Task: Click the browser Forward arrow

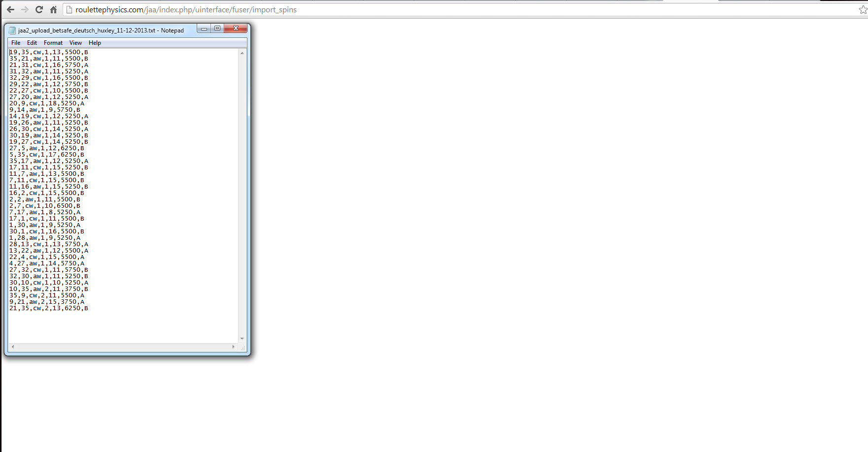Action: point(25,10)
